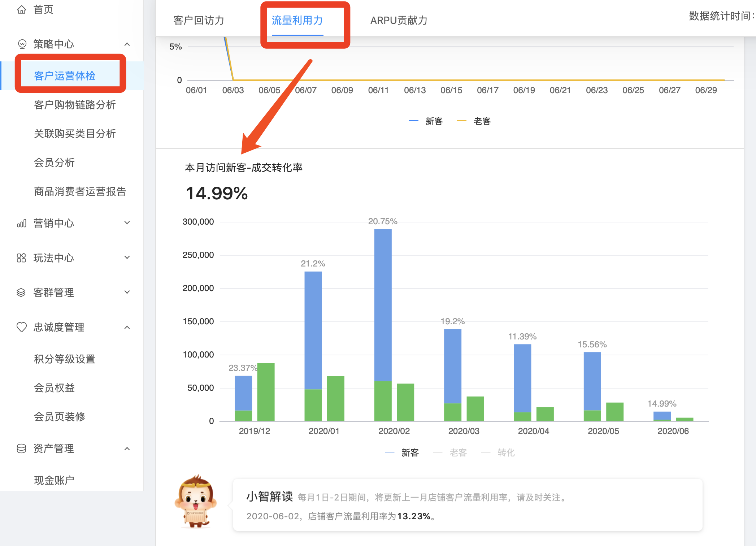Image resolution: width=756 pixels, height=546 pixels.
Task: Open the ARPU贡献力 tab
Action: pyautogui.click(x=399, y=20)
